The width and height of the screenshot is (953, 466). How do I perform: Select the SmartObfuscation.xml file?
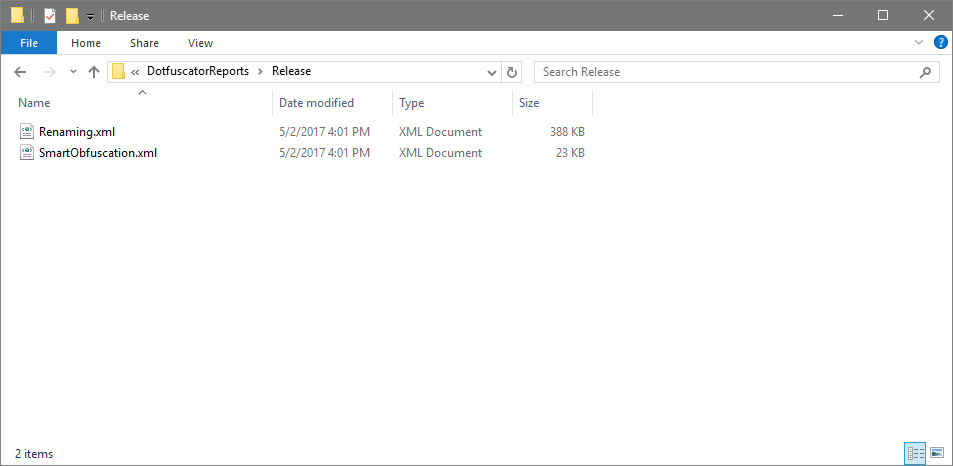(x=98, y=152)
